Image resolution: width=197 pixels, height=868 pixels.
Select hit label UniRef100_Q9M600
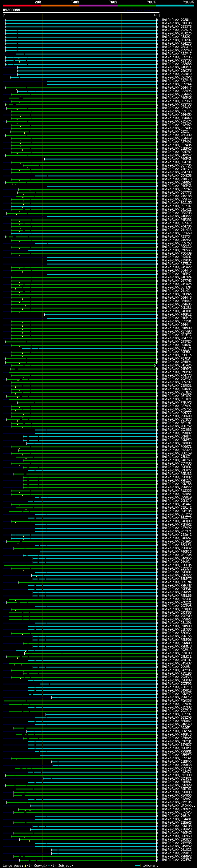[177, 416]
